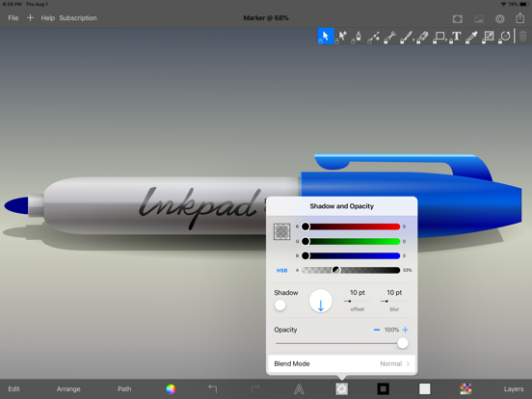Open the Layers panel
Screen dimensions: 532x399
pyautogui.click(x=514, y=388)
